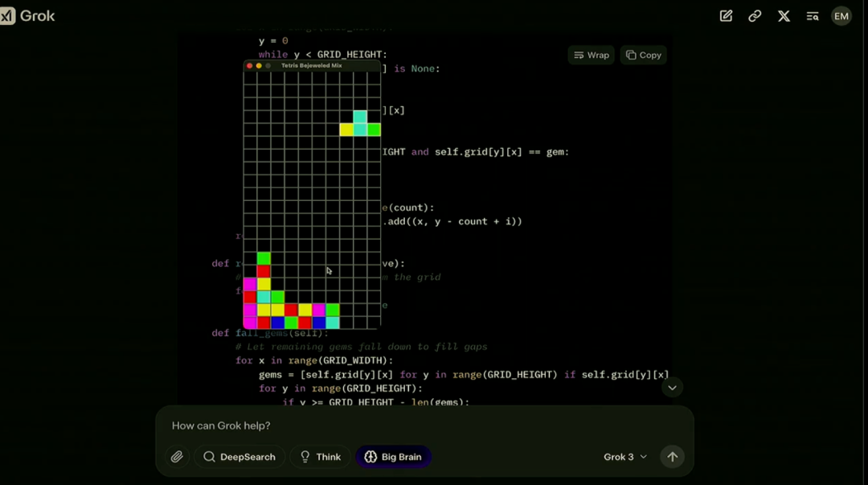The width and height of the screenshot is (868, 485).
Task: Toggle the Wrap code option
Action: tap(592, 55)
